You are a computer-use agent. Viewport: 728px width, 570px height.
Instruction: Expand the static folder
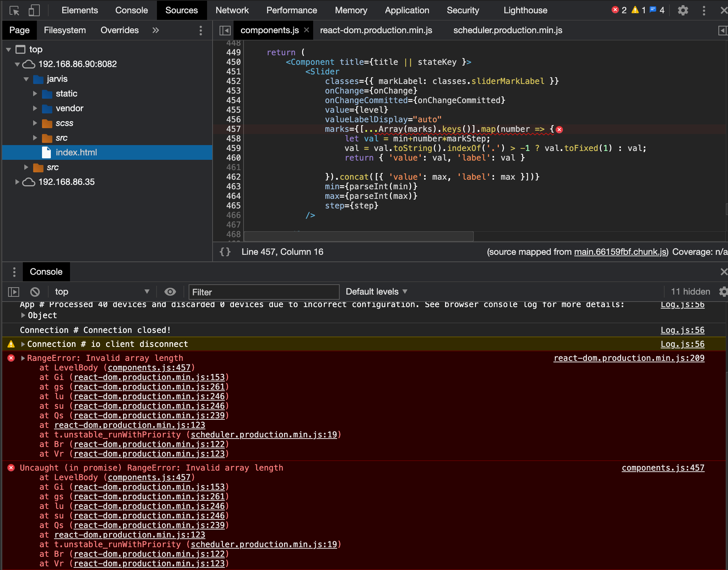35,94
